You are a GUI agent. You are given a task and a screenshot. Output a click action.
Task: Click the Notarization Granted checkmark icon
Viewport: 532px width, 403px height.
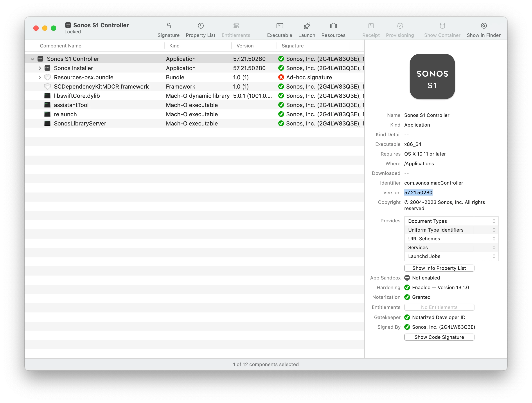coord(407,297)
